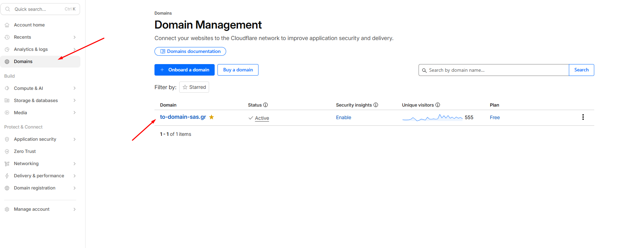Click the Unique visitors info icon
Viewport: 644px width, 248px height.
(x=438, y=105)
